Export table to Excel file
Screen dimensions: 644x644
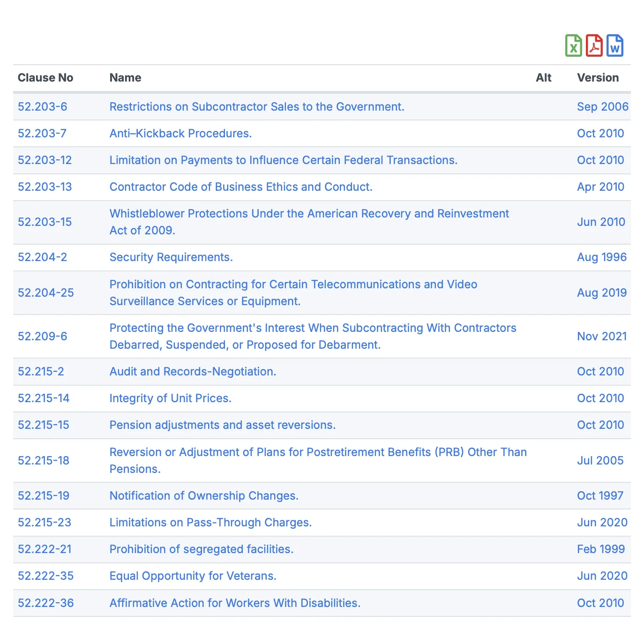pyautogui.click(x=573, y=46)
